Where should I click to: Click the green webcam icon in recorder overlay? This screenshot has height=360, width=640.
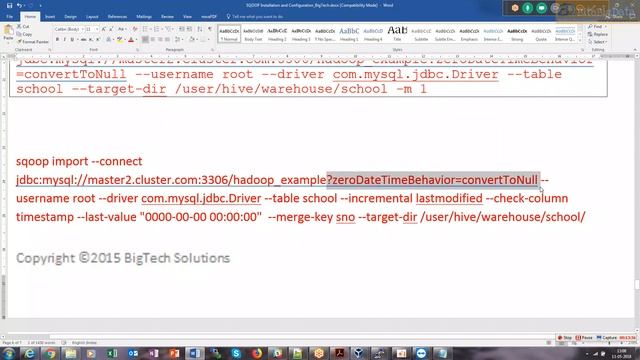(541, 8)
